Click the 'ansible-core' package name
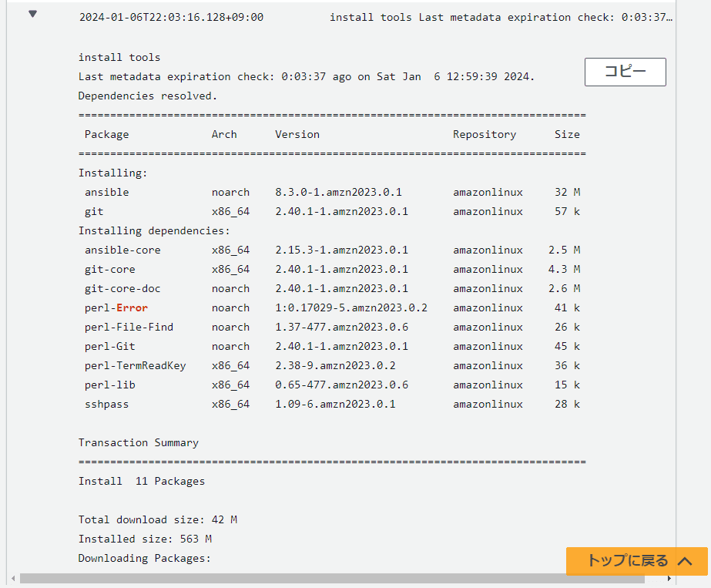Viewport: 711px width, 588px height. [122, 250]
